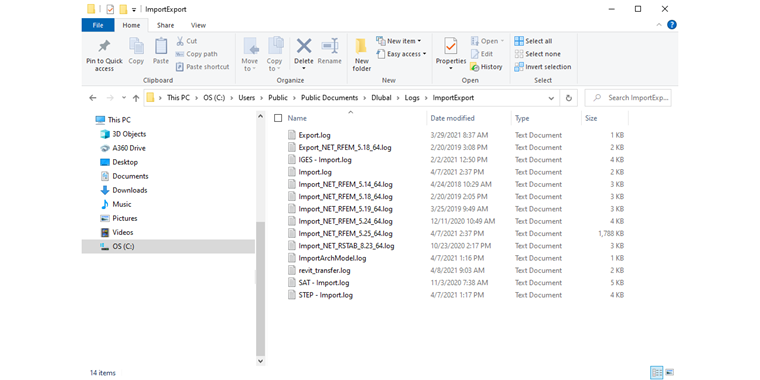Tick the select-all checkbox beside Name
760x380 pixels.
[278, 118]
